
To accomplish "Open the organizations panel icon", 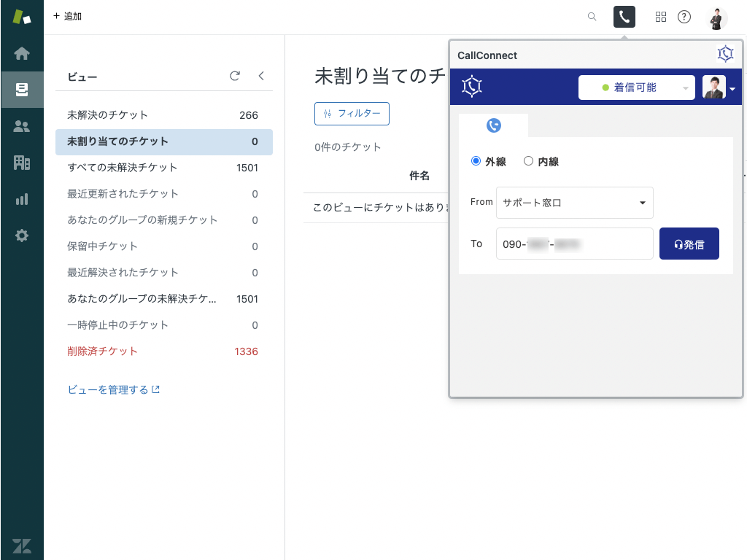I will [x=22, y=162].
